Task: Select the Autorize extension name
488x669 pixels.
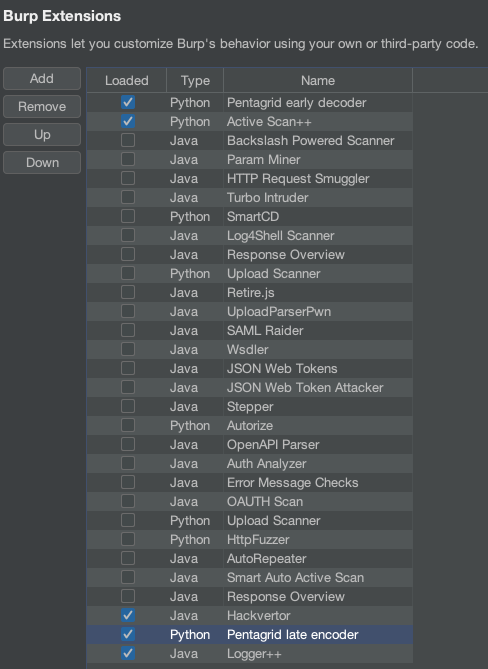Action: (x=250, y=425)
